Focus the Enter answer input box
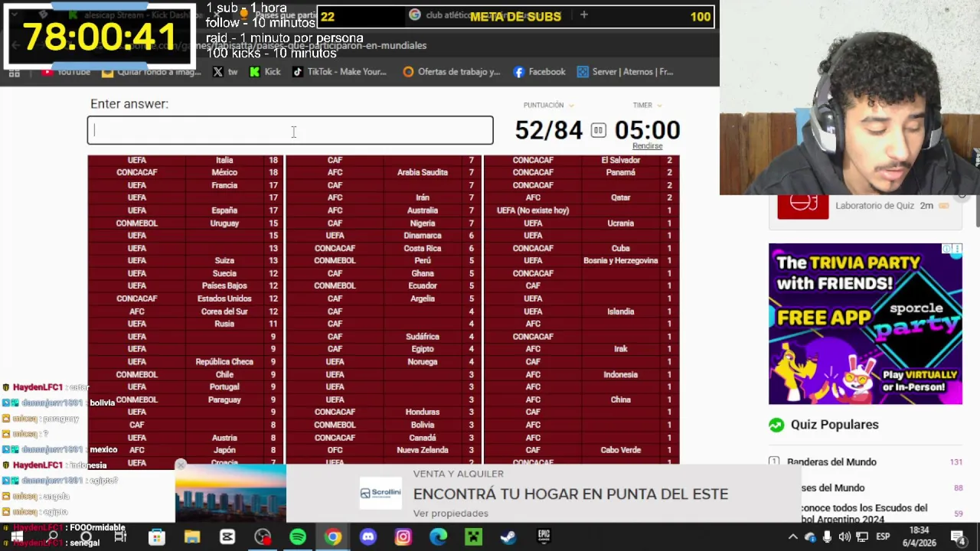This screenshot has height=551, width=980. [290, 130]
